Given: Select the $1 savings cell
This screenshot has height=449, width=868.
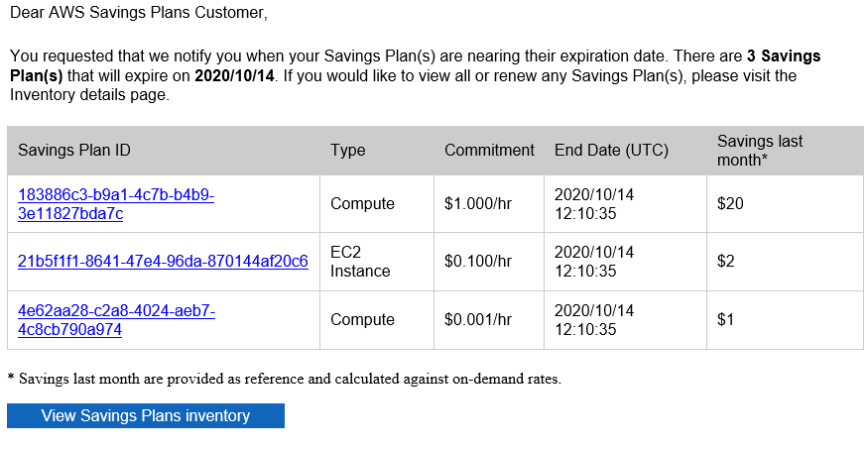Looking at the screenshot, I should tap(726, 320).
